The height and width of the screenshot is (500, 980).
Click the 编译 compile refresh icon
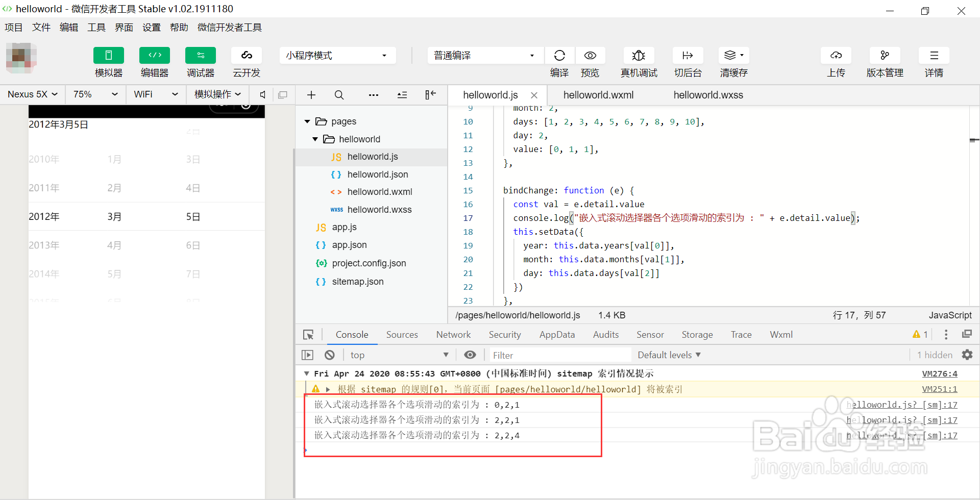(559, 55)
